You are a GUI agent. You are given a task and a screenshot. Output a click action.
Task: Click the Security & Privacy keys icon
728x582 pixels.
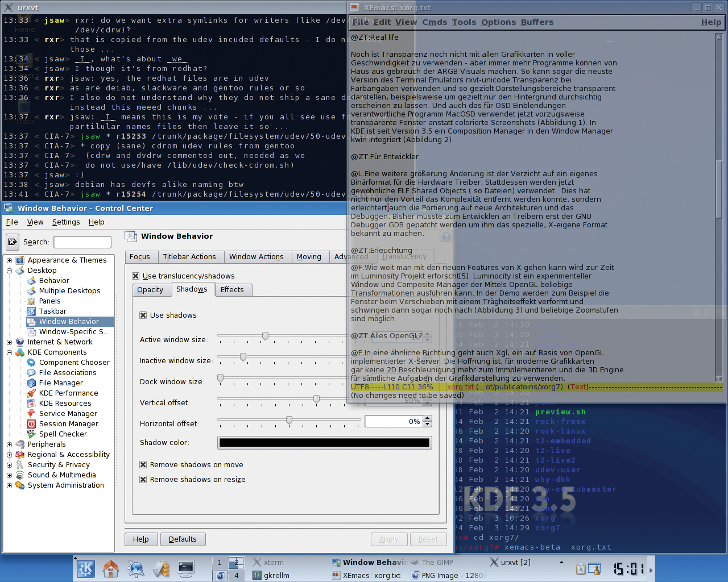(20, 464)
